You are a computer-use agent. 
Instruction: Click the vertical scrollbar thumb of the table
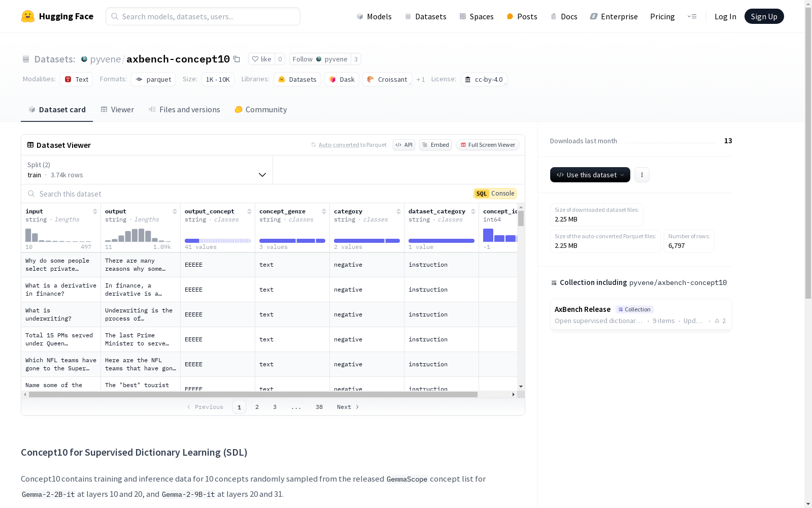pyautogui.click(x=521, y=218)
